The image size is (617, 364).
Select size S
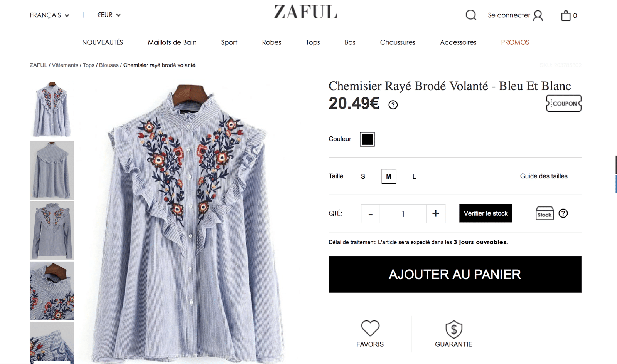363,176
